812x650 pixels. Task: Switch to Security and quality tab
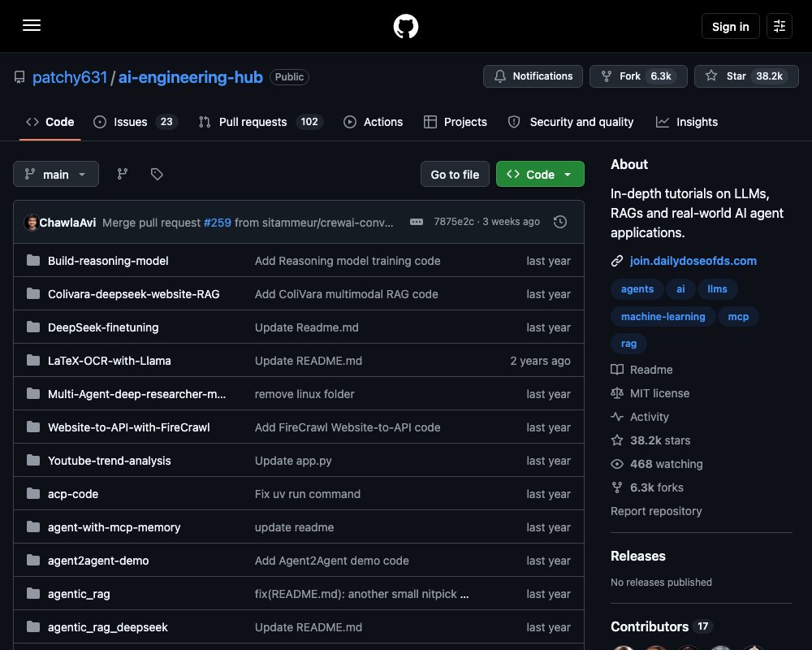point(570,122)
